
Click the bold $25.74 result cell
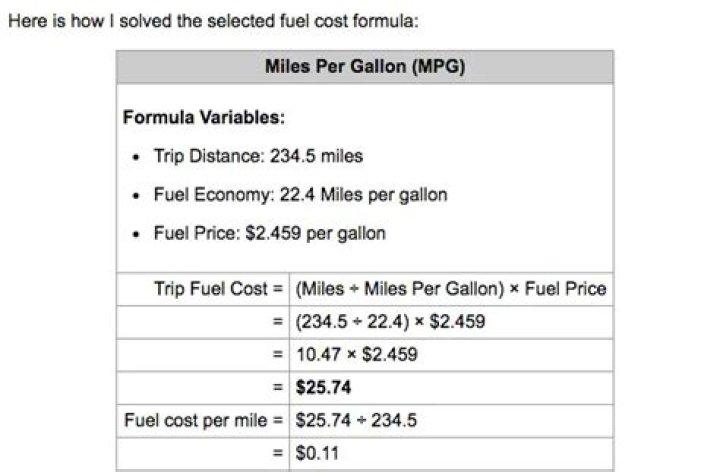point(319,387)
